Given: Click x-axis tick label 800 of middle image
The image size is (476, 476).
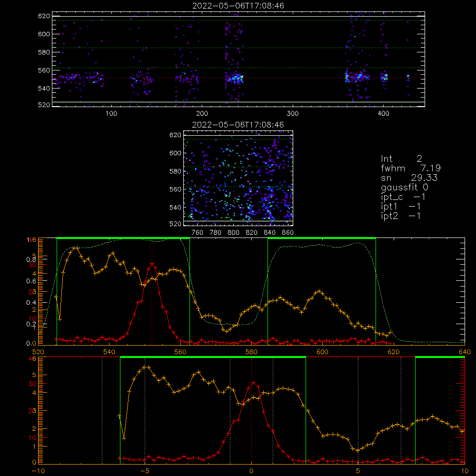Looking at the screenshot, I should tap(233, 233).
